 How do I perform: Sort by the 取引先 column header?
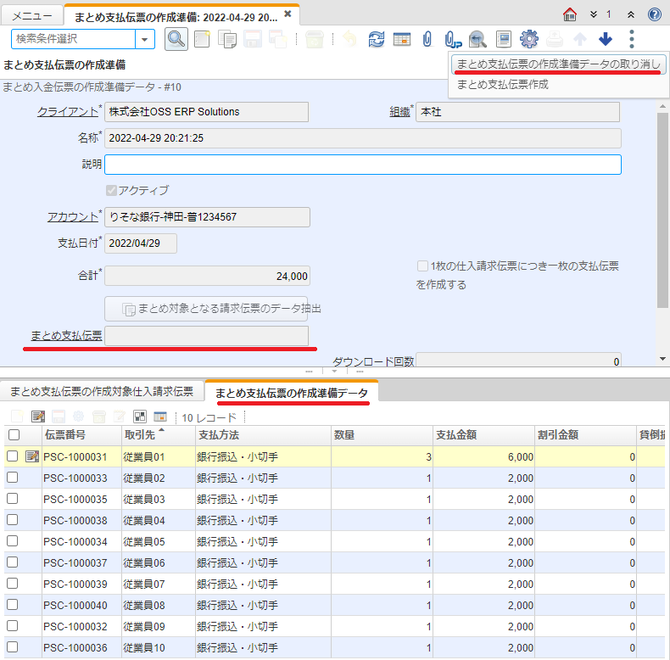coord(158,435)
